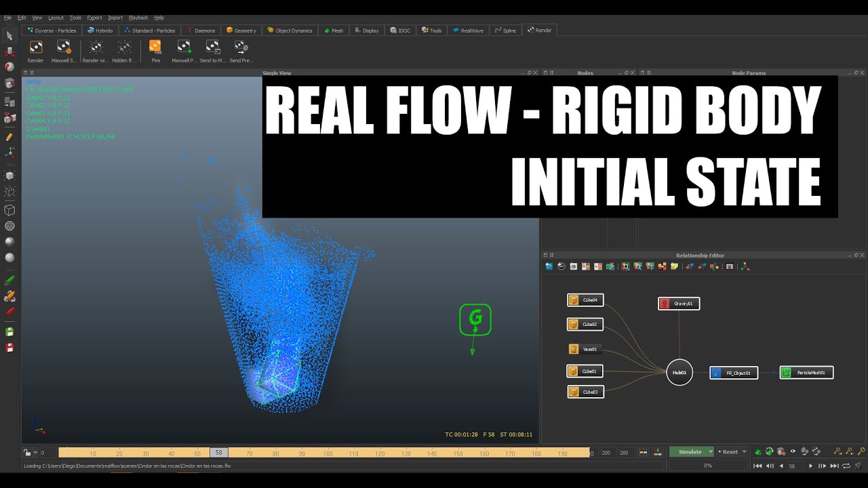
Task: Jump to the last frame
Action: pos(834,466)
